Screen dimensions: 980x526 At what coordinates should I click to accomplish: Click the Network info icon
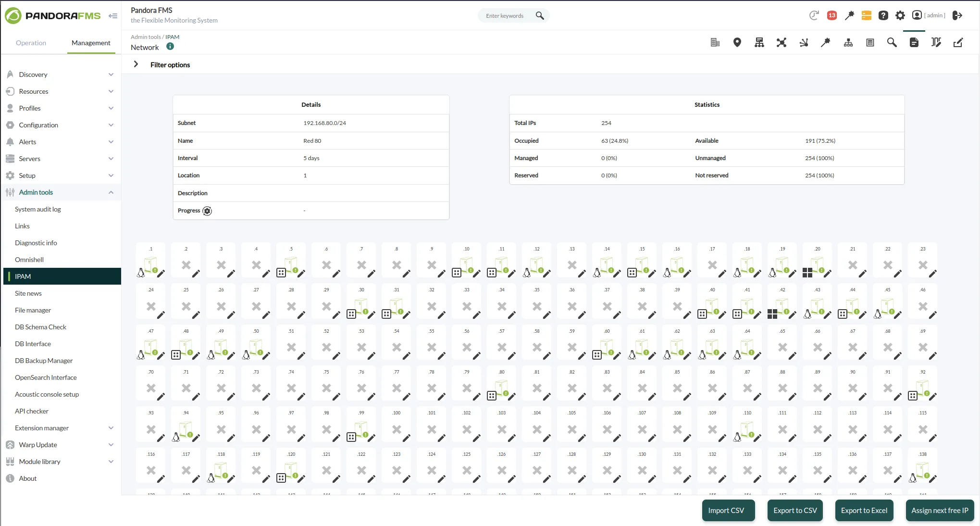point(170,47)
